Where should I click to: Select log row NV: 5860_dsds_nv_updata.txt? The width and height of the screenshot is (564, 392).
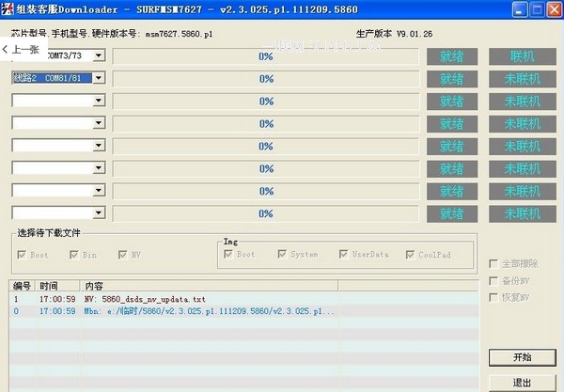click(x=243, y=299)
